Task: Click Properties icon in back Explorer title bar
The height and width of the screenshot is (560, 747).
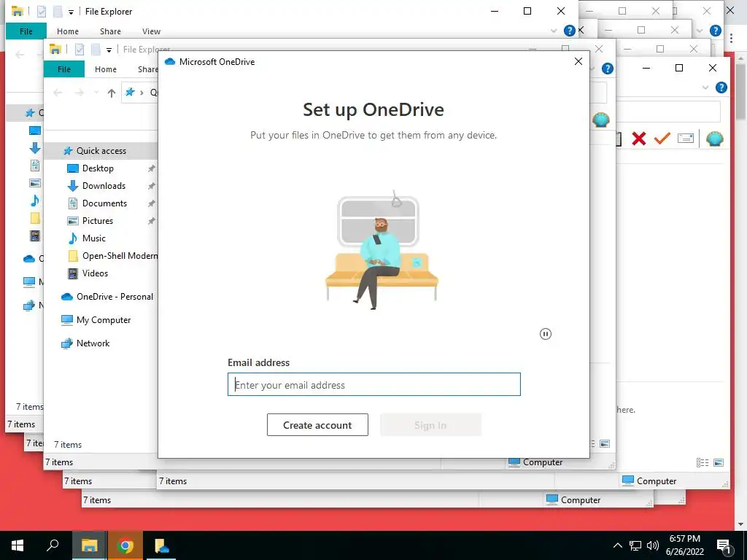Action: click(42, 12)
